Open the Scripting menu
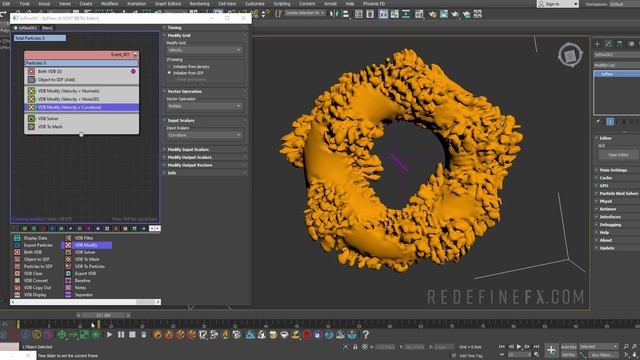 [282, 4]
